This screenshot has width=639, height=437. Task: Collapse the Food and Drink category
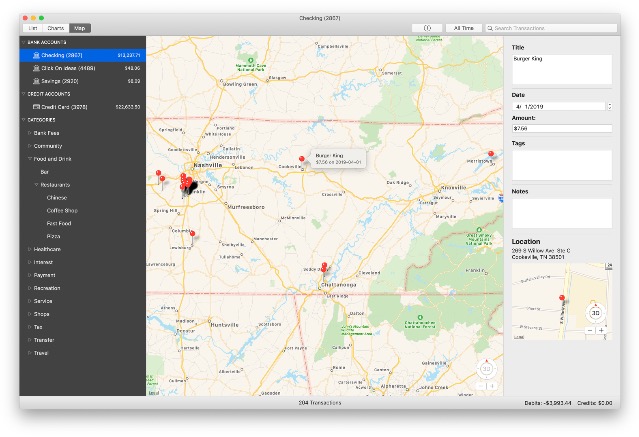tap(30, 159)
